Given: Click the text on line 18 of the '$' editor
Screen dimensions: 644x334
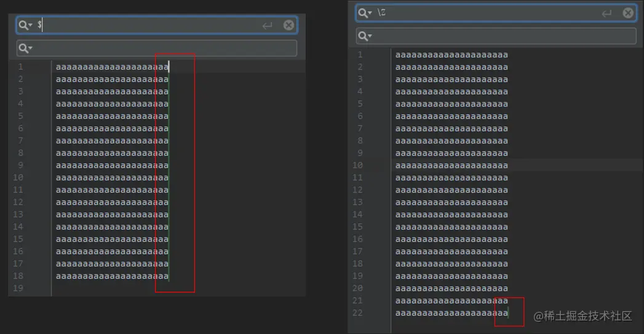Looking at the screenshot, I should 112,276.
